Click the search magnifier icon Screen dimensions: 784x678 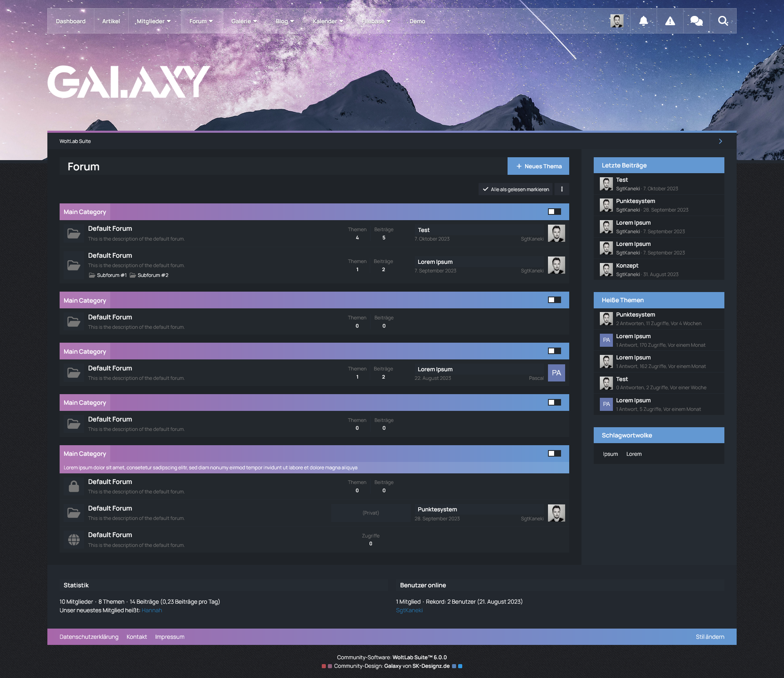(723, 21)
